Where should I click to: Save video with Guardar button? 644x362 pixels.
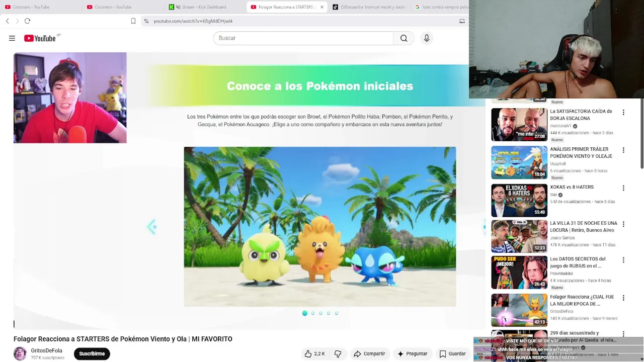click(452, 354)
